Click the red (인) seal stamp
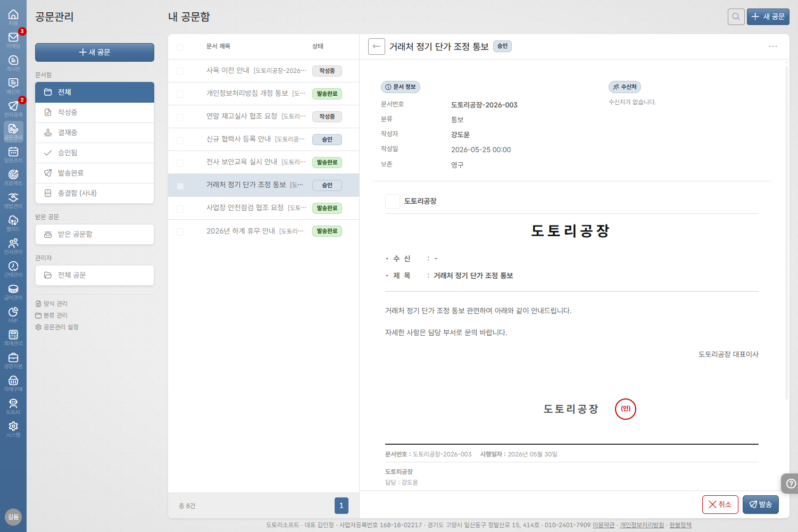 626,409
